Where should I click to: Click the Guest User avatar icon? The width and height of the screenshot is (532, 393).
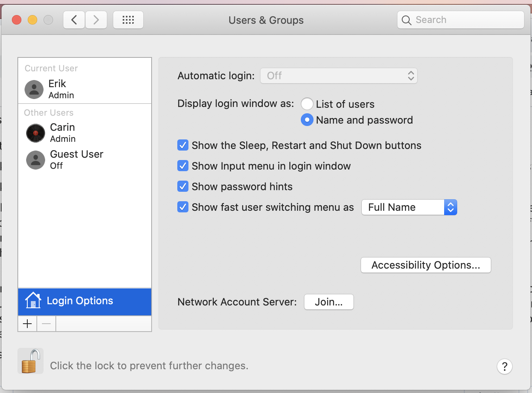pos(36,160)
